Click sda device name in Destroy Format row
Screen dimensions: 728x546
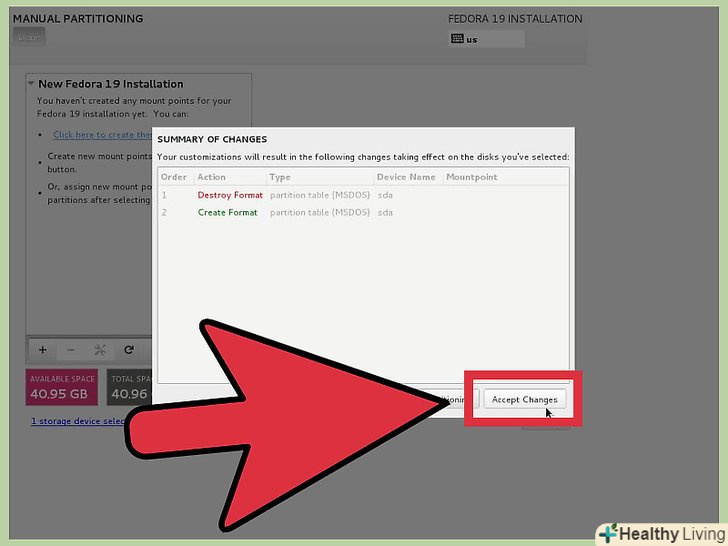coord(385,195)
